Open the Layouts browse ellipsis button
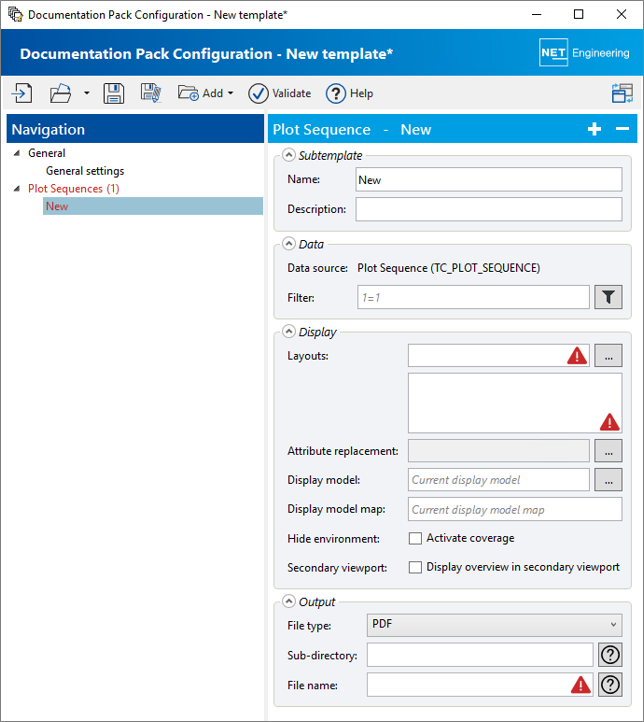 click(608, 355)
